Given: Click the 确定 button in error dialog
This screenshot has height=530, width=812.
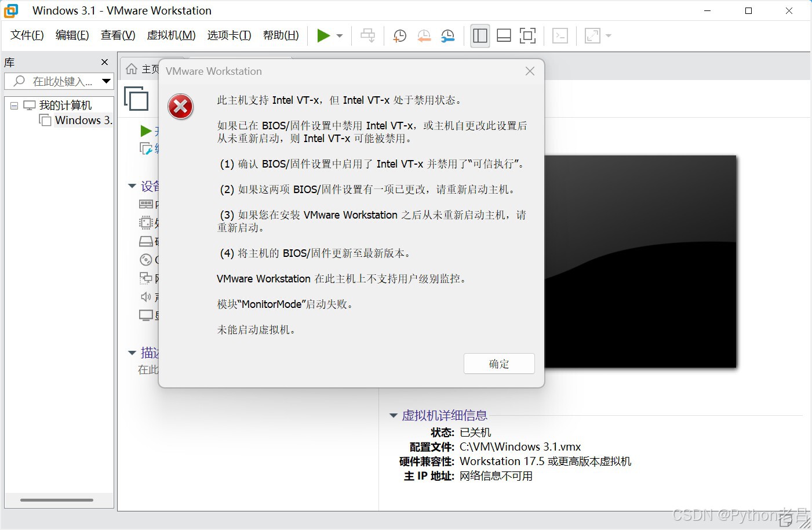Looking at the screenshot, I should click(x=499, y=364).
